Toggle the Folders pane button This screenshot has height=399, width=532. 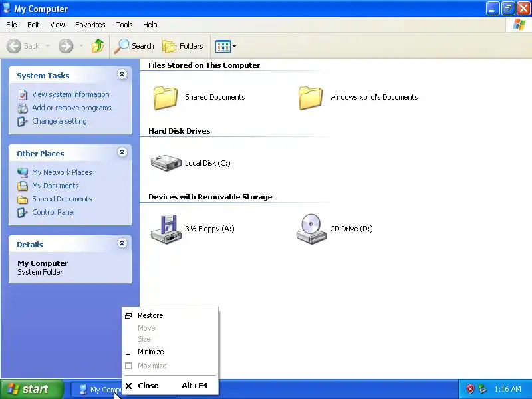tap(183, 46)
